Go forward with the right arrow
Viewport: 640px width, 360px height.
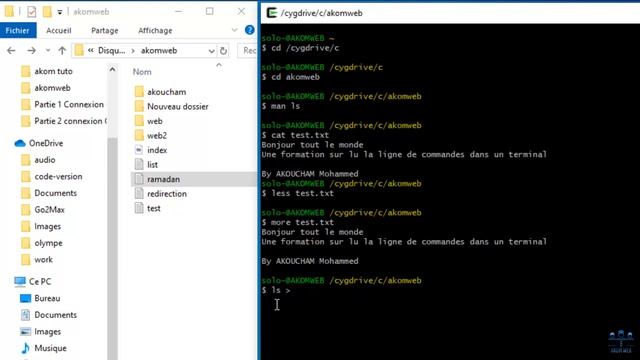coord(31,51)
